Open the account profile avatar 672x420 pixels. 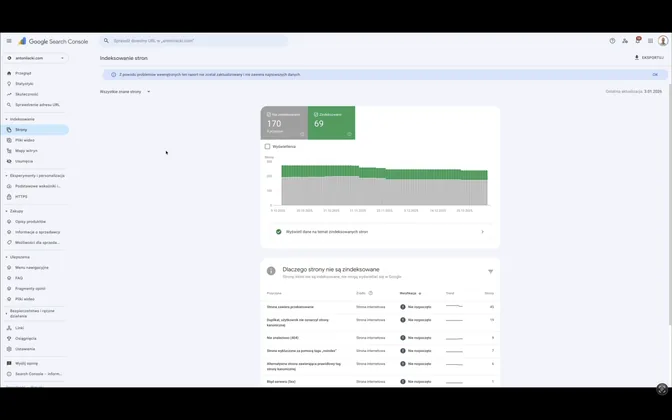(663, 41)
